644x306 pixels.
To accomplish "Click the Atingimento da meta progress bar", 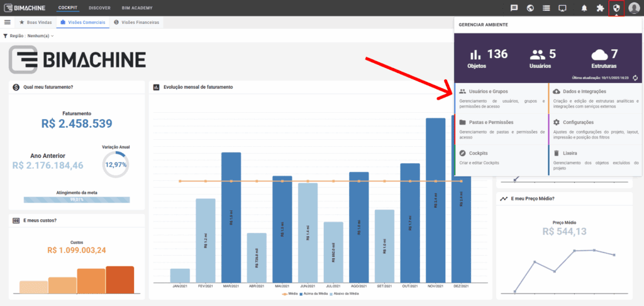I will pyautogui.click(x=77, y=200).
